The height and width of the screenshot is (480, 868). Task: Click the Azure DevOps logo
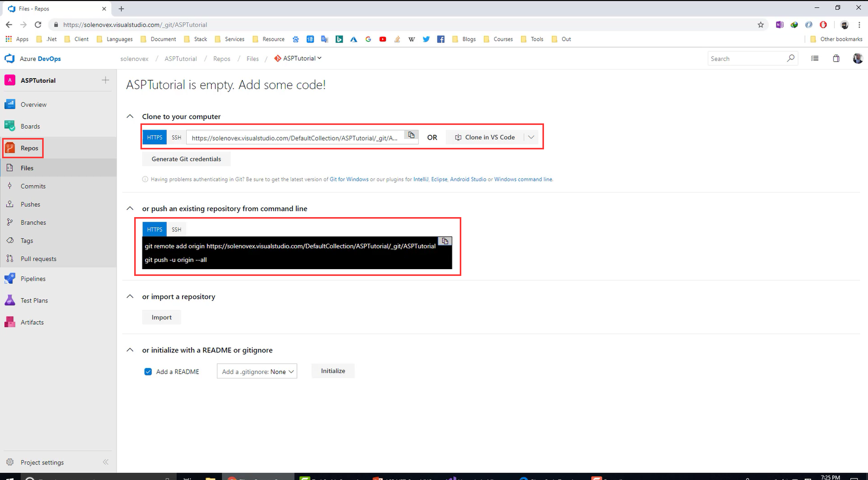(x=10, y=59)
